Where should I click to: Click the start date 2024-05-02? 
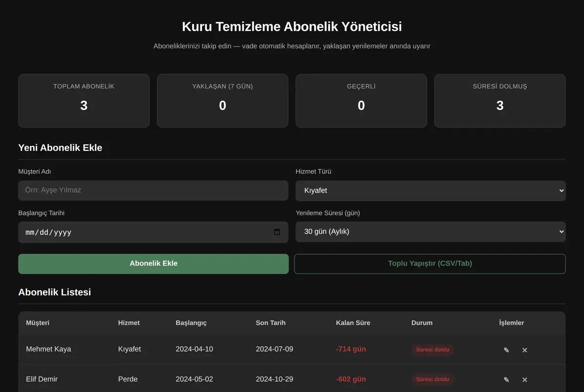194,379
